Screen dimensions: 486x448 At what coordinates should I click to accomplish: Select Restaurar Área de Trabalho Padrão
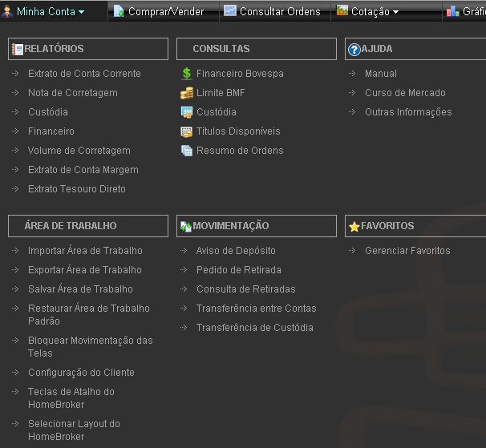(89, 315)
